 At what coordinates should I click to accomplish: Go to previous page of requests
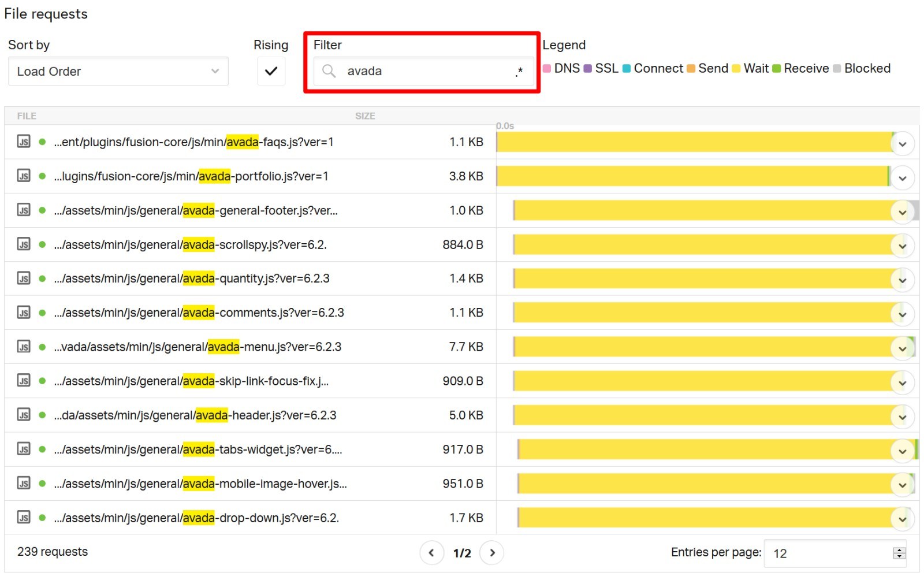coord(431,552)
